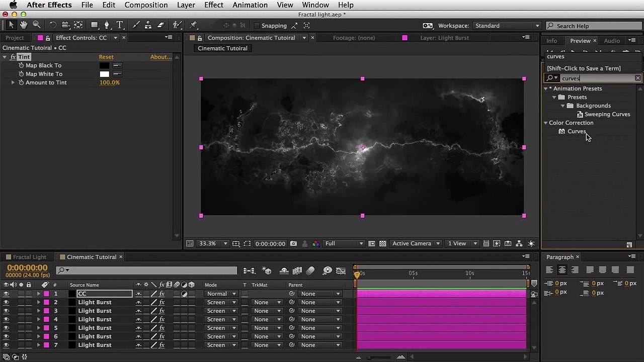Select the Unified Camera tool
644x362 pixels.
pyautogui.click(x=65, y=25)
